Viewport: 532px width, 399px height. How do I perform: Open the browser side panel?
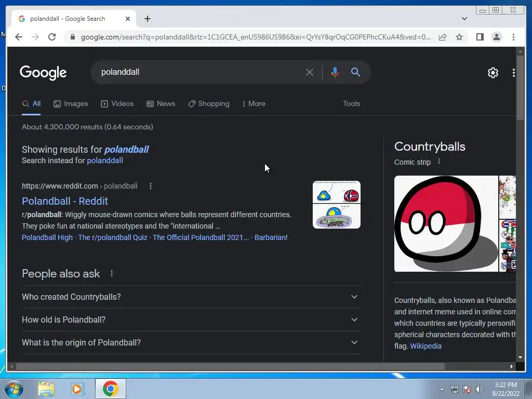pos(480,37)
